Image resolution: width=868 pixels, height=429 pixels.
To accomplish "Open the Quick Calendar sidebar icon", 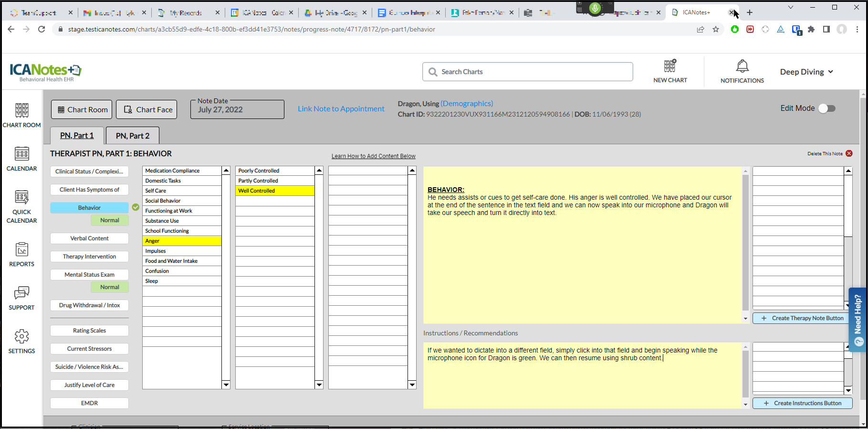I will click(21, 197).
